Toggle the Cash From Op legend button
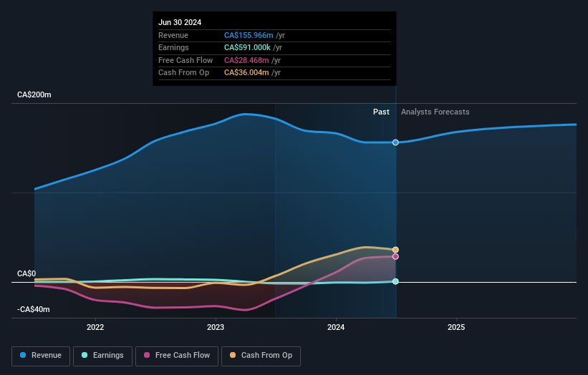This screenshot has width=588, height=375. click(x=261, y=356)
